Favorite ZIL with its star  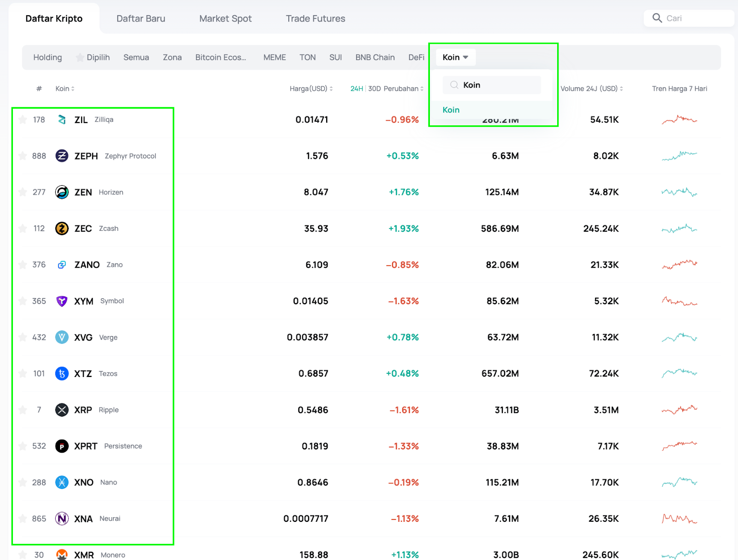pos(23,120)
